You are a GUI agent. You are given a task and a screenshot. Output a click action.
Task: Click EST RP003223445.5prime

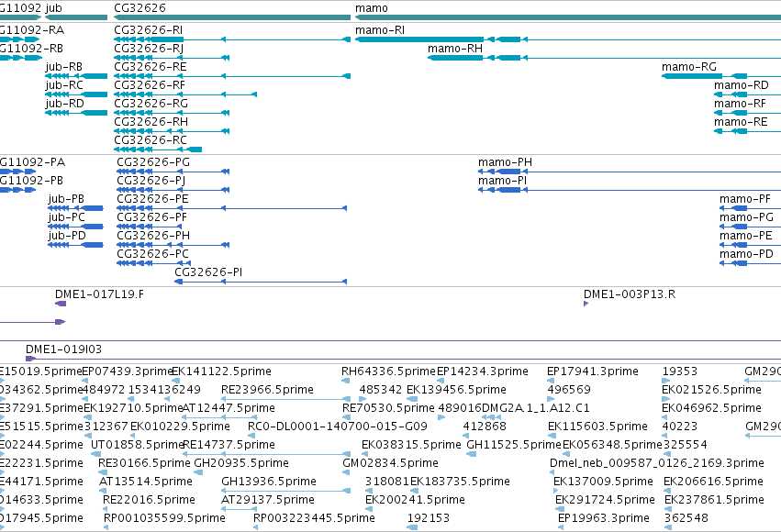(x=314, y=518)
